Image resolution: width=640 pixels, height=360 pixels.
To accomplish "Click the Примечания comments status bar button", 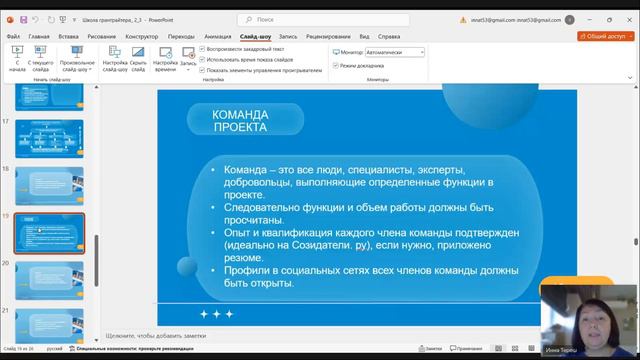I will click(466, 349).
